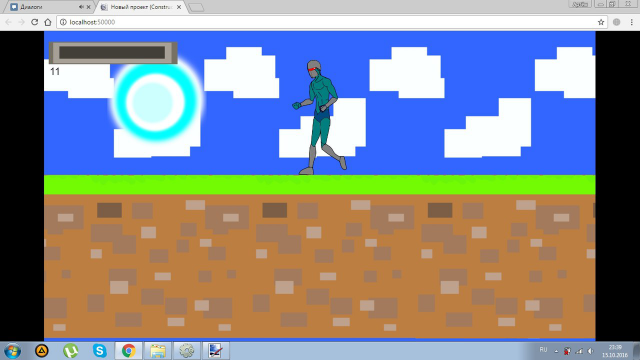Mute audio icon on the Диалоги tab
The image size is (640, 360).
tap(81, 7)
